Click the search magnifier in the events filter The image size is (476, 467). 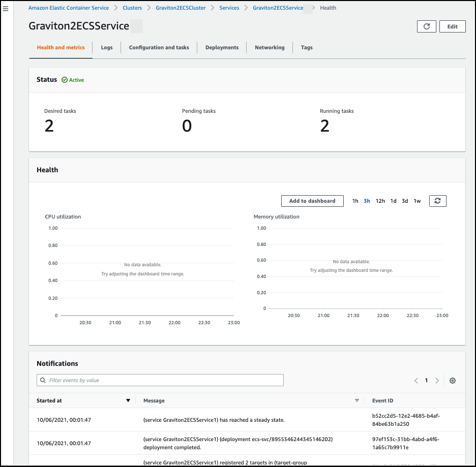43,380
